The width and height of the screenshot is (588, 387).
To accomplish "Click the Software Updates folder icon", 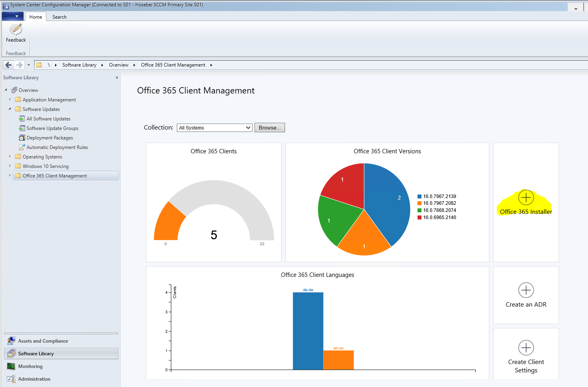I will [18, 109].
